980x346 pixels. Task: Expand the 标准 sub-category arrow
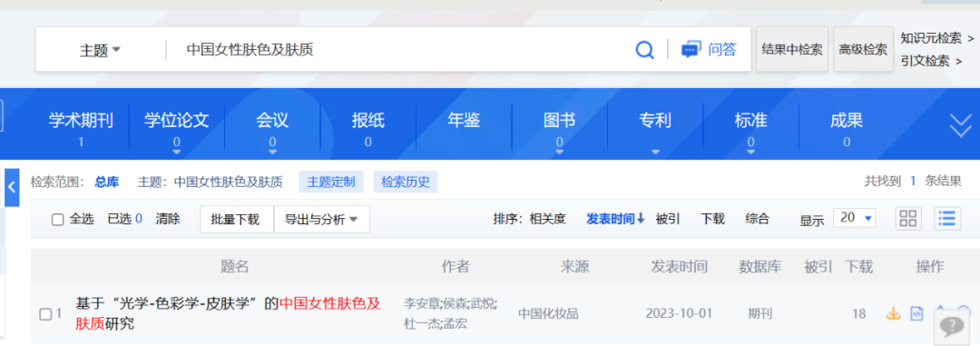coord(750,152)
